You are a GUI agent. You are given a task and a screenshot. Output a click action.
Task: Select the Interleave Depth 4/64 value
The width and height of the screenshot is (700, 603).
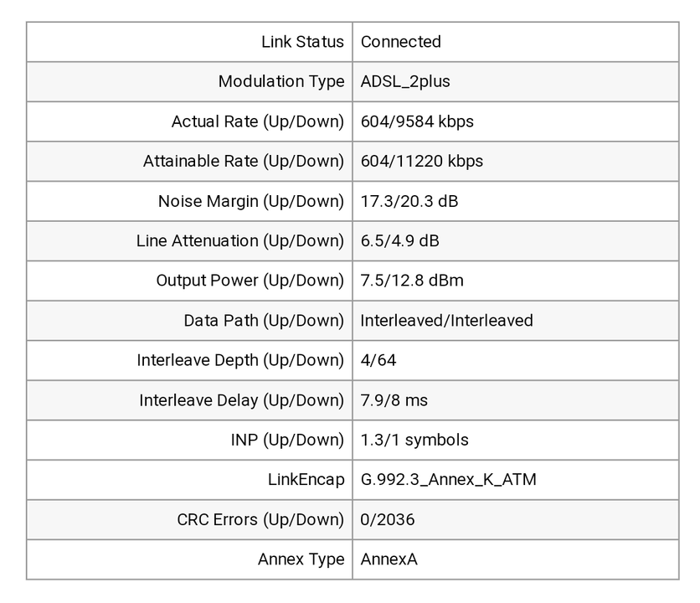tap(378, 360)
